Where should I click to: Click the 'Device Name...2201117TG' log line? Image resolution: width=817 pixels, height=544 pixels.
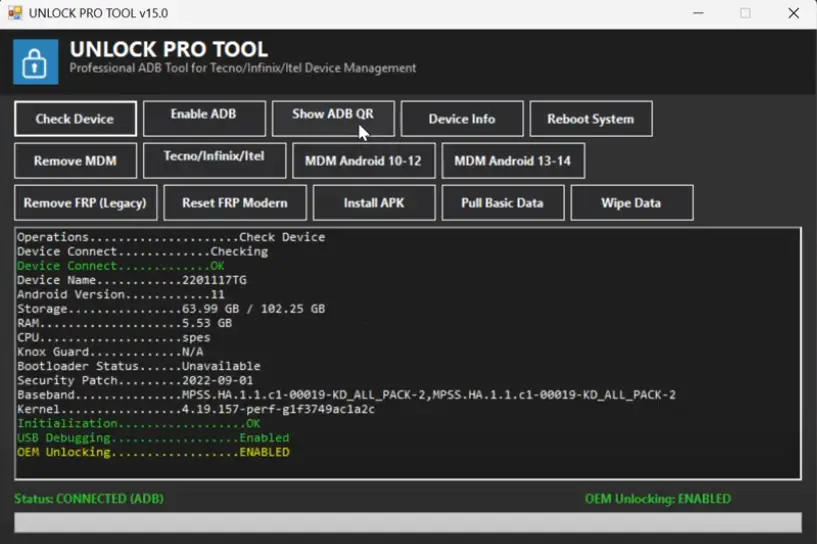[132, 280]
